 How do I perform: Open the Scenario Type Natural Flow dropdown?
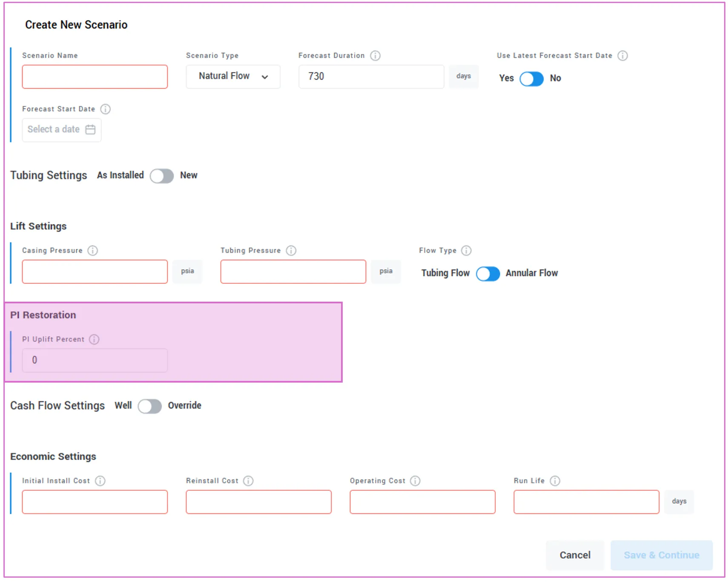(x=233, y=77)
